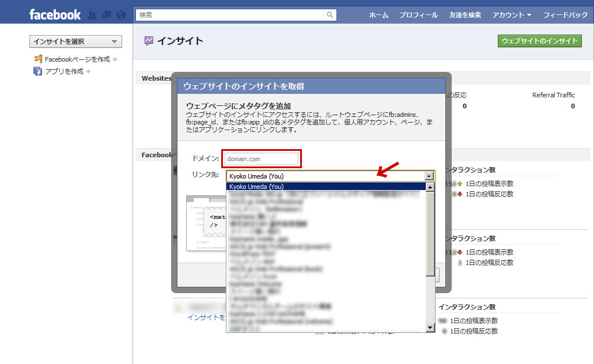The width and height of the screenshot is (594, 364).
Task: Open notifications globe icon
Action: (x=121, y=15)
